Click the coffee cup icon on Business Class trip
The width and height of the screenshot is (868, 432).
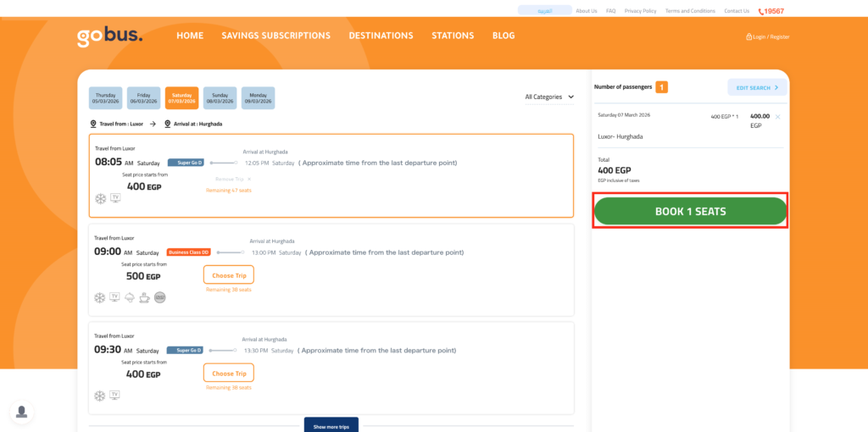(144, 297)
